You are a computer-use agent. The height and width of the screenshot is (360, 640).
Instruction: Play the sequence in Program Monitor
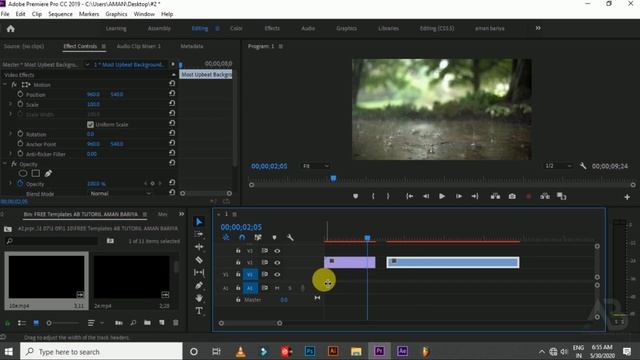[442, 196]
